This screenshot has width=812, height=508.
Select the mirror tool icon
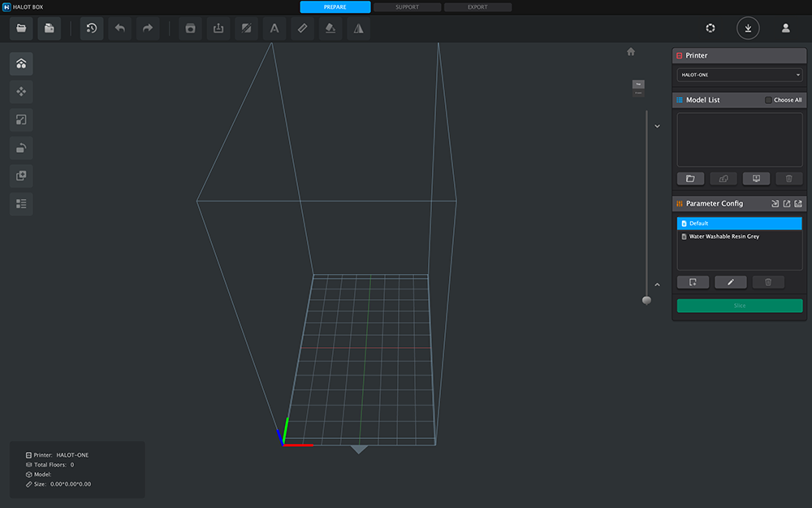point(358,28)
